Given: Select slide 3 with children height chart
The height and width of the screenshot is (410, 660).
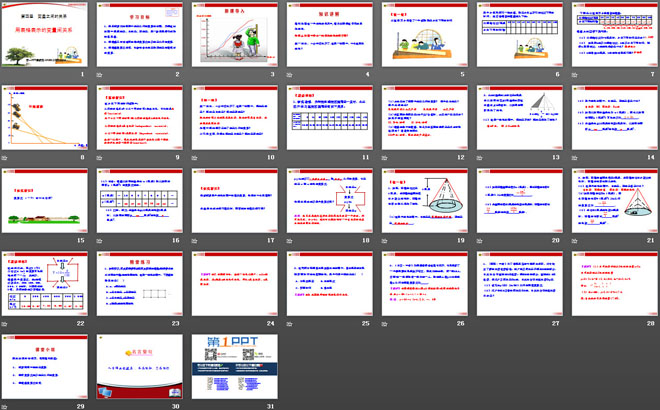Looking at the screenshot, I should (x=235, y=35).
